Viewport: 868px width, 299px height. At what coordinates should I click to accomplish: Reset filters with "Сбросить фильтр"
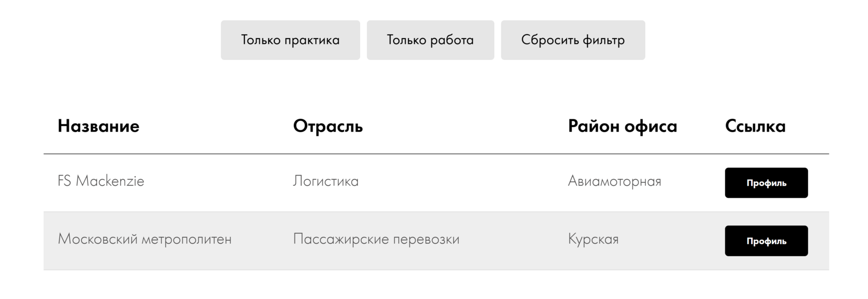[573, 40]
